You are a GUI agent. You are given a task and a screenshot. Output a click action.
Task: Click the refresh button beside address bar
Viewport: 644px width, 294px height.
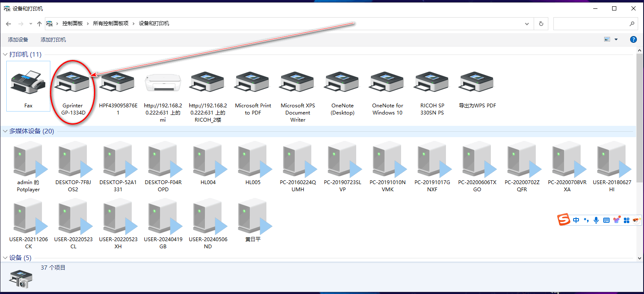tap(541, 24)
